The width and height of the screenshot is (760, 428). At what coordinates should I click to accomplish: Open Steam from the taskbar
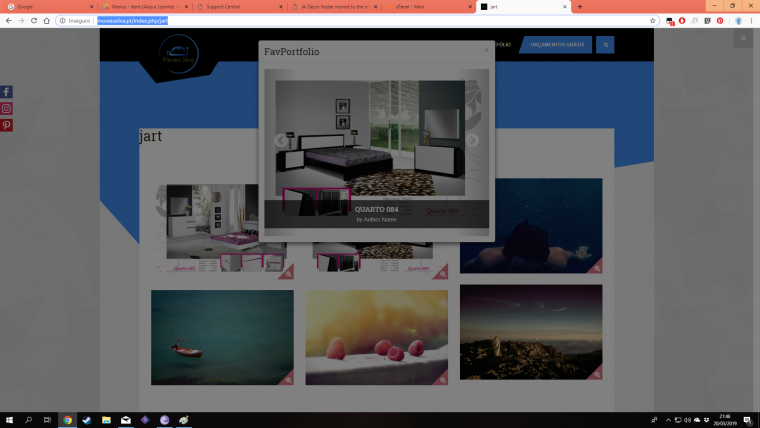(87, 420)
